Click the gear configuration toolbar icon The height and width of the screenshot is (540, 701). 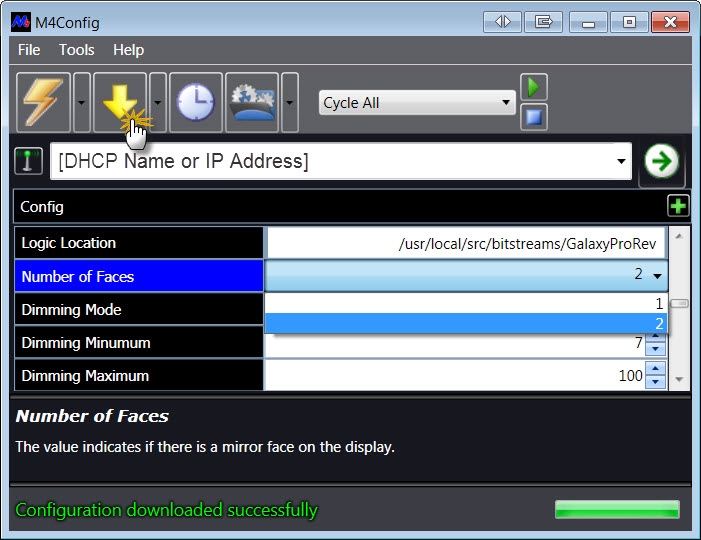pos(252,102)
